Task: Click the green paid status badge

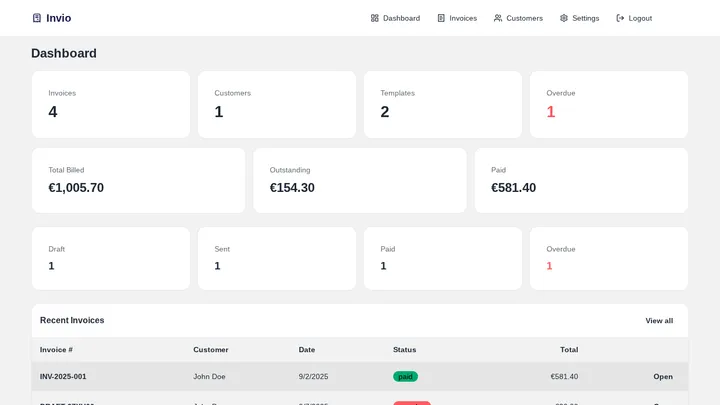Action: tap(405, 377)
